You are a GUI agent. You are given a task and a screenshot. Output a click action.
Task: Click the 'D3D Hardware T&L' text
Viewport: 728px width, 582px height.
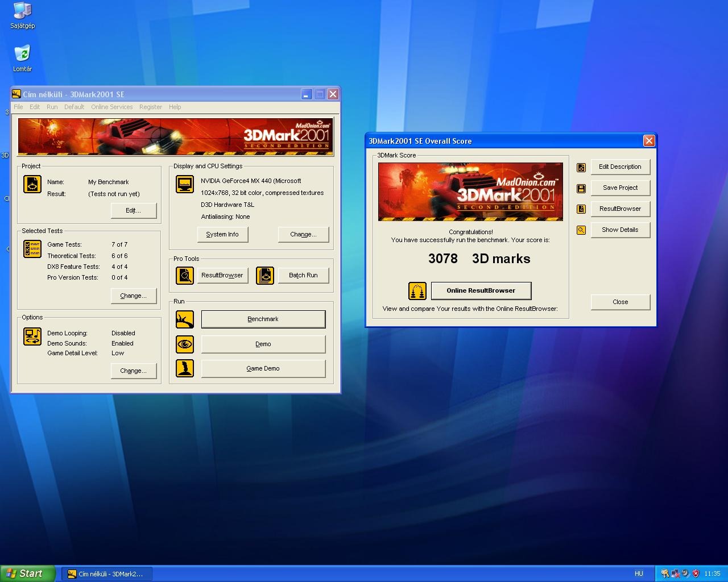[x=227, y=205]
